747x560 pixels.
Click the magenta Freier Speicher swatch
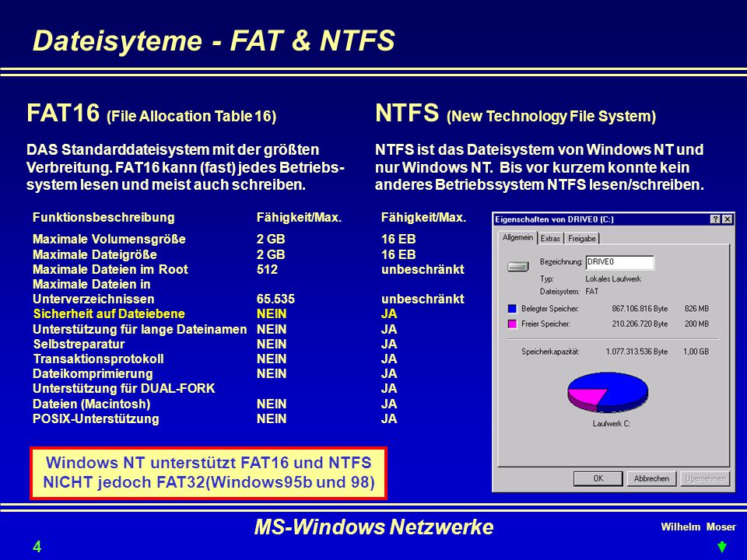pos(512,324)
